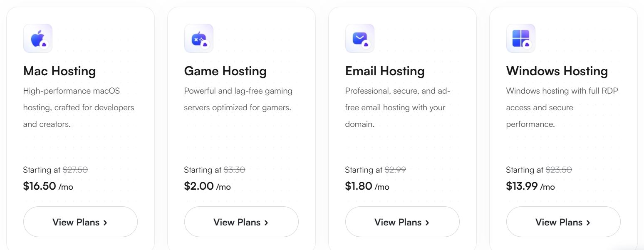
Task: Click the Apple icon on Mac Hosting card
Action: click(x=37, y=38)
